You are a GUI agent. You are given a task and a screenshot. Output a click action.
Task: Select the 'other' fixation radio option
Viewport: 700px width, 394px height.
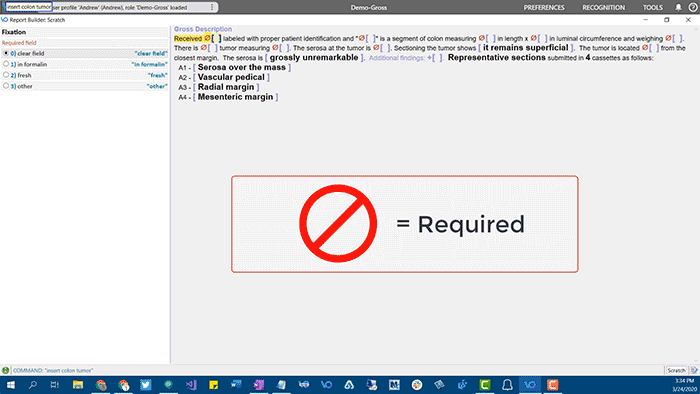6,86
